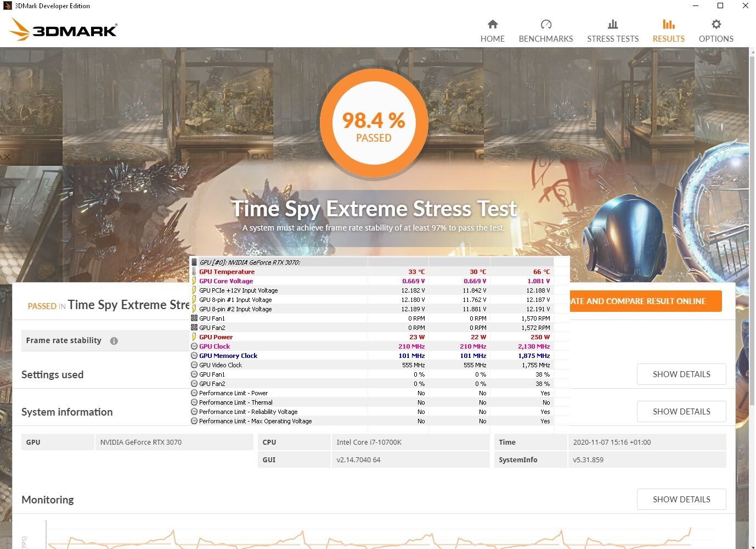Show details for System information
Image resolution: width=756 pixels, height=549 pixels.
click(x=681, y=411)
